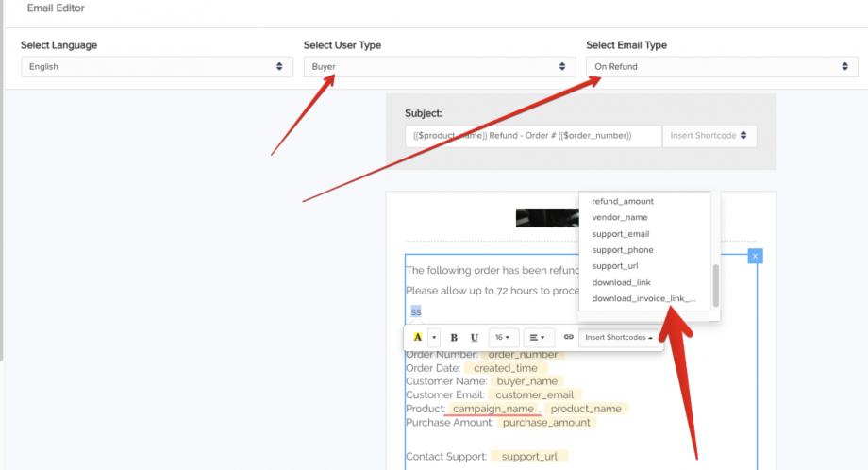This screenshot has height=470, width=868.
Task: Open the font size 16 dropdown
Action: click(x=504, y=337)
